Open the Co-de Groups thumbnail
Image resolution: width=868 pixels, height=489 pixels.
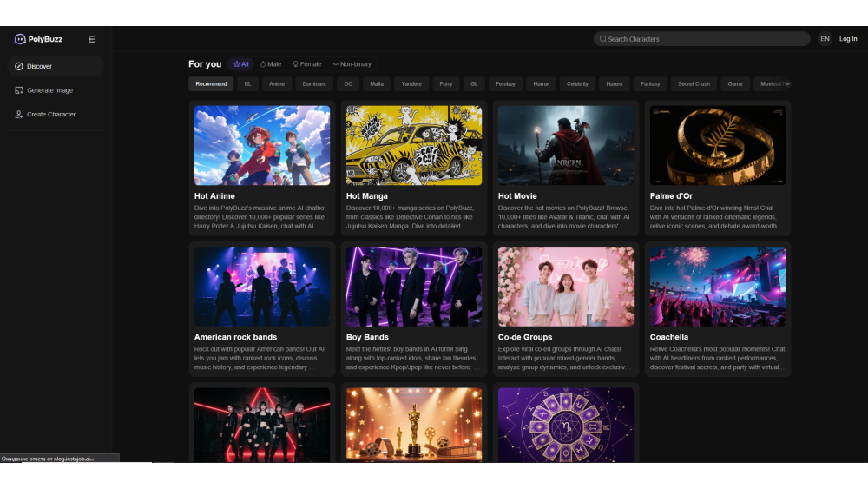coord(566,287)
